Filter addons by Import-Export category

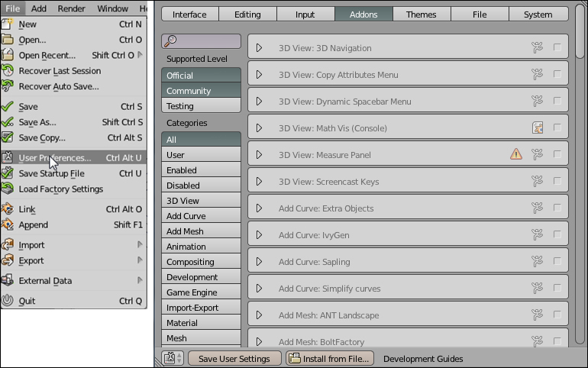201,308
